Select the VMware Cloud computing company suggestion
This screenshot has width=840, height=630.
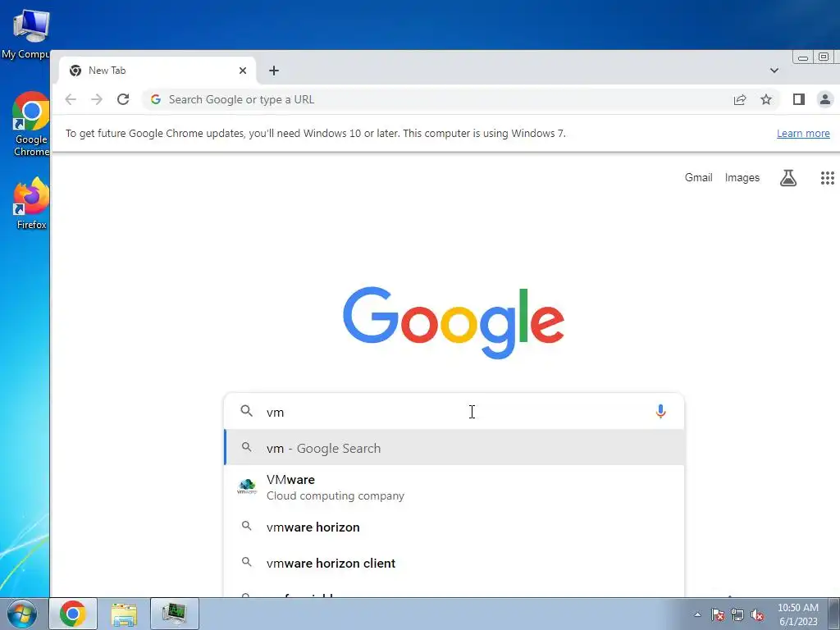454,487
